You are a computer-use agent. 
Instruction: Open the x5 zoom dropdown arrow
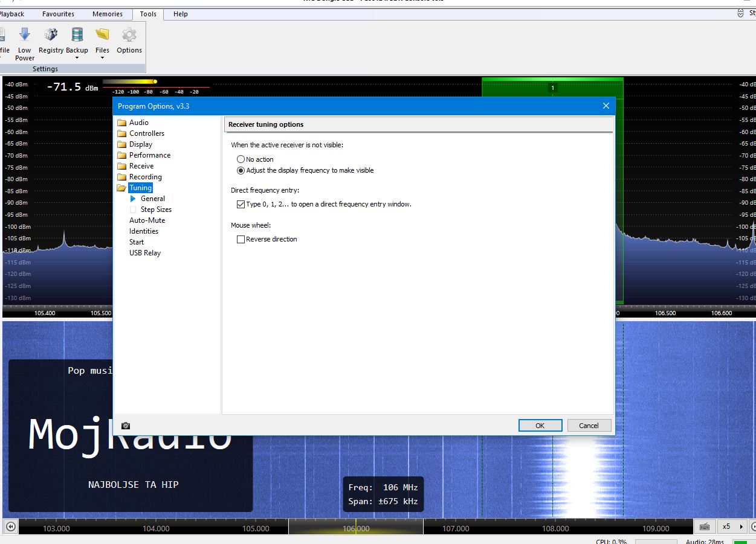click(741, 526)
